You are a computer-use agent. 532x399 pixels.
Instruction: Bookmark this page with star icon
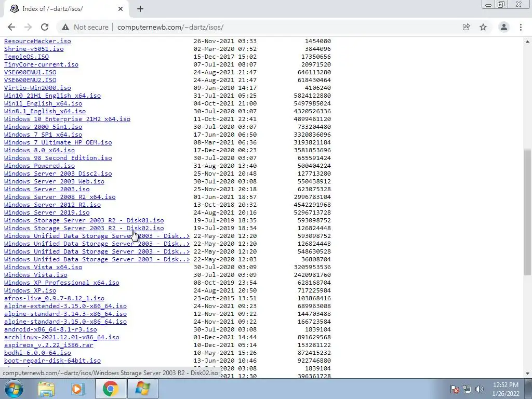click(x=483, y=27)
